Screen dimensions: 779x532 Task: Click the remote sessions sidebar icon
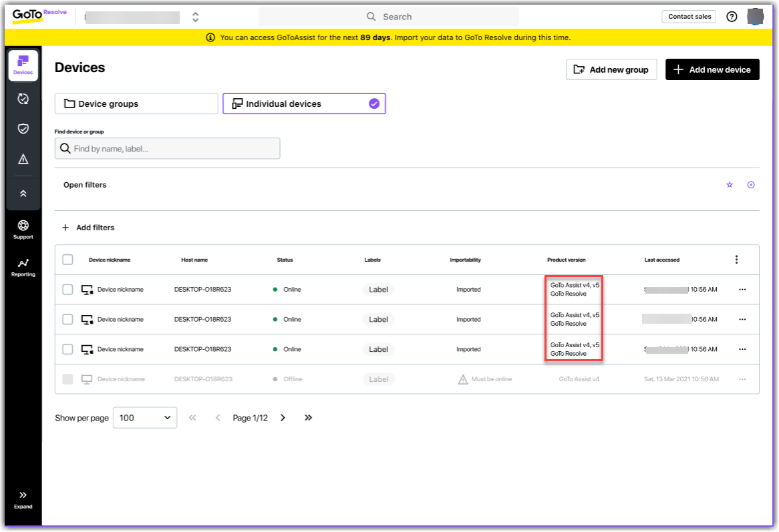click(x=23, y=99)
